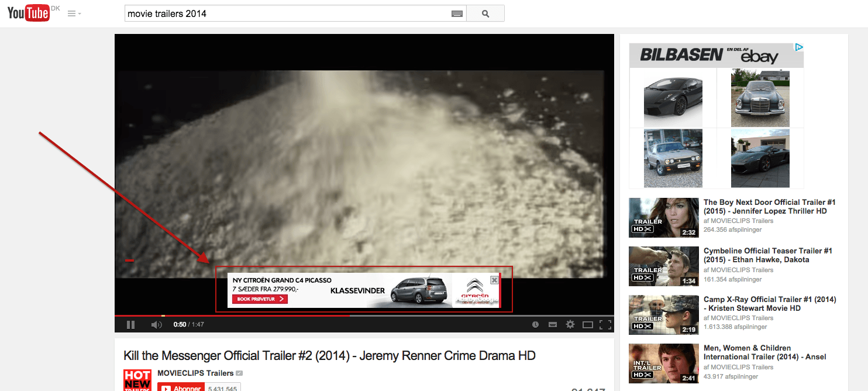Click the Citroën logo in the overlay ad
Screen dimensions: 868x391
coord(475,291)
